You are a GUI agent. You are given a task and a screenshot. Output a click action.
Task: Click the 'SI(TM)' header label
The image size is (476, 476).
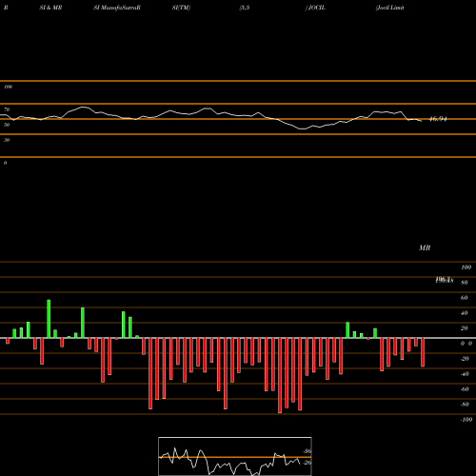(x=181, y=8)
